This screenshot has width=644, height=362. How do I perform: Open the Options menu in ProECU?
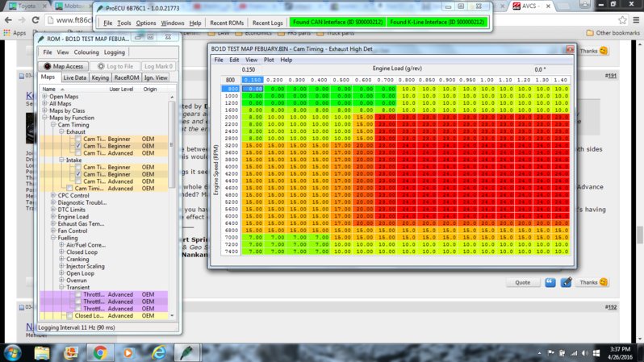point(146,23)
